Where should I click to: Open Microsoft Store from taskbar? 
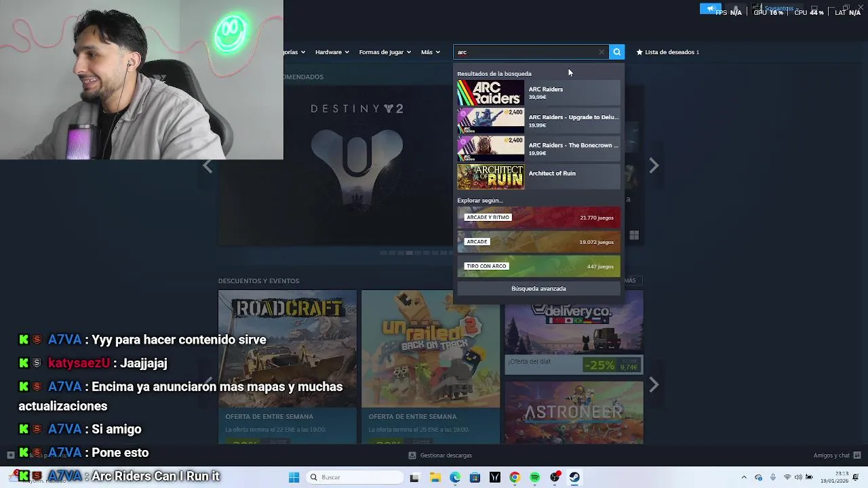[475, 477]
